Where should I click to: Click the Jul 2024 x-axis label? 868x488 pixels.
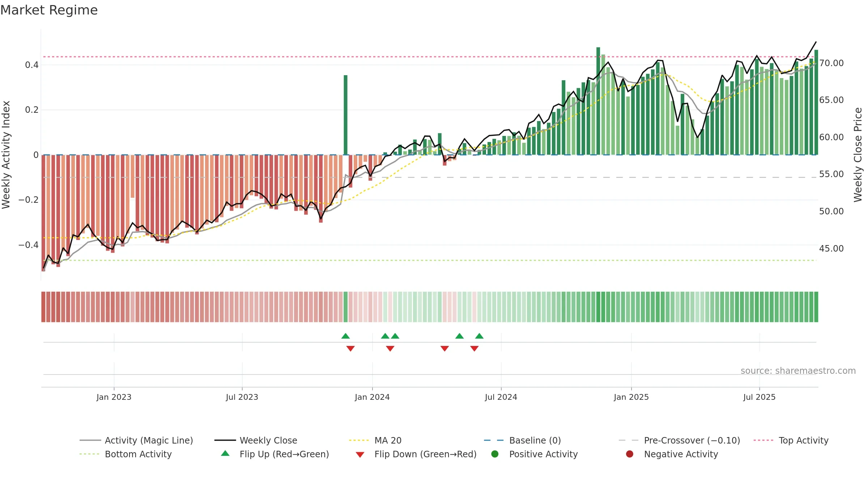point(501,397)
